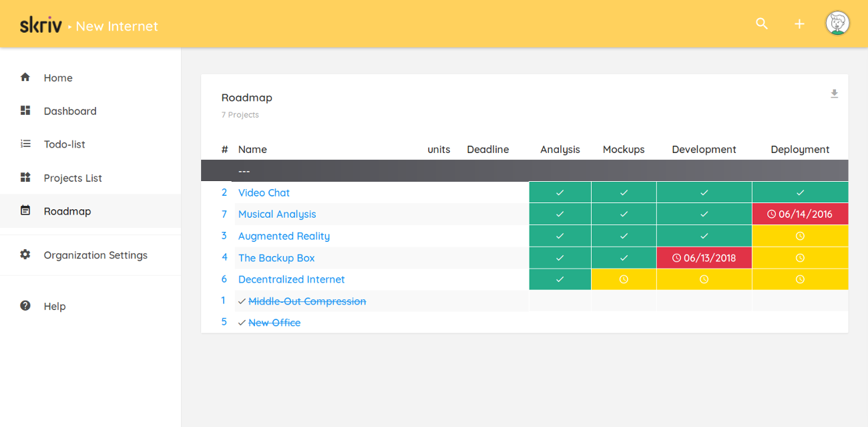Click the plus add icon in header
Viewport: 868px width, 427px height.
[799, 24]
